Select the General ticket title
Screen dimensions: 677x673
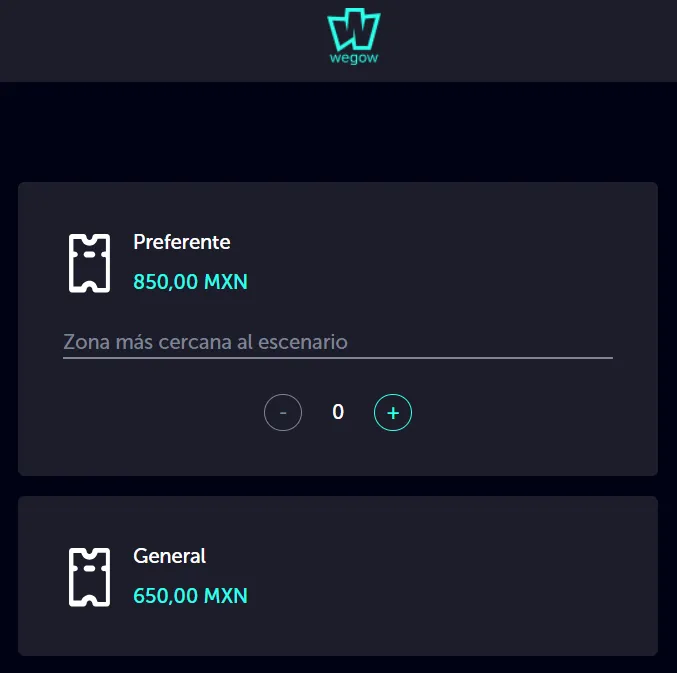pyautogui.click(x=170, y=556)
